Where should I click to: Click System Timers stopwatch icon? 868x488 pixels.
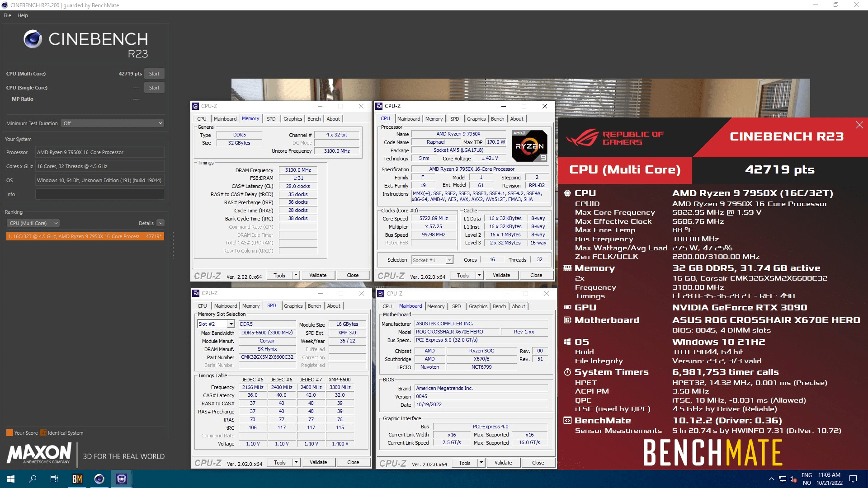click(567, 372)
